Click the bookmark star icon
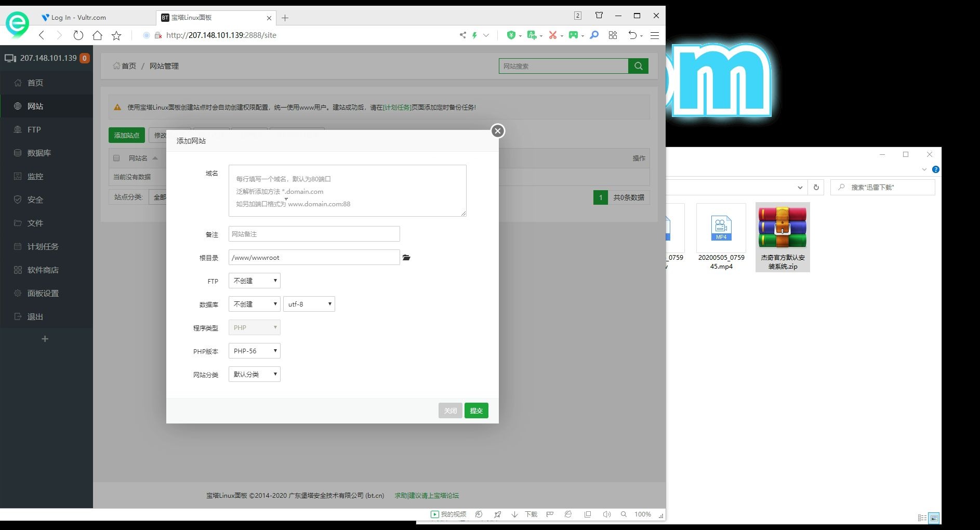The width and height of the screenshot is (980, 530). (116, 35)
